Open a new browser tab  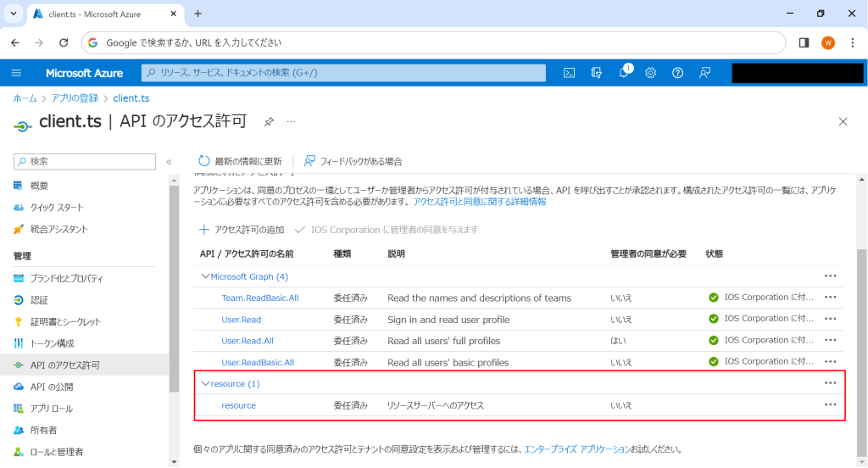pos(198,14)
